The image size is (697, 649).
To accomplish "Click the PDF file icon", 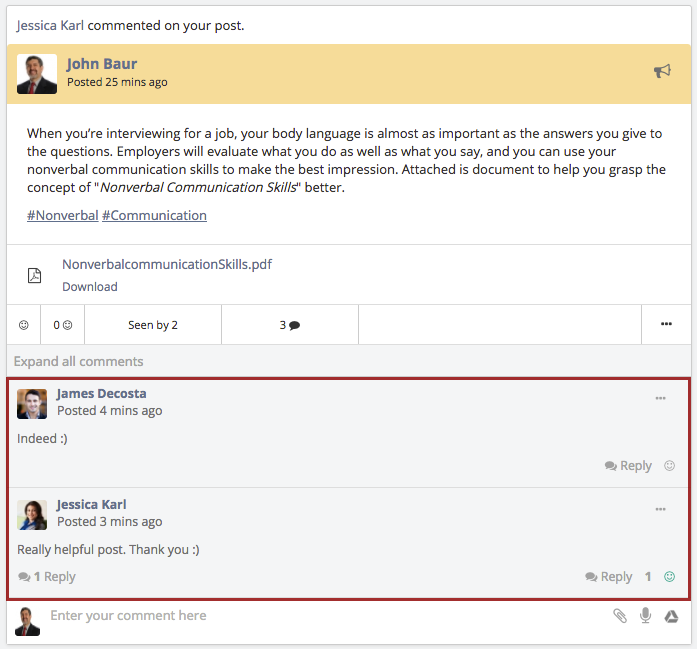I will pyautogui.click(x=34, y=276).
